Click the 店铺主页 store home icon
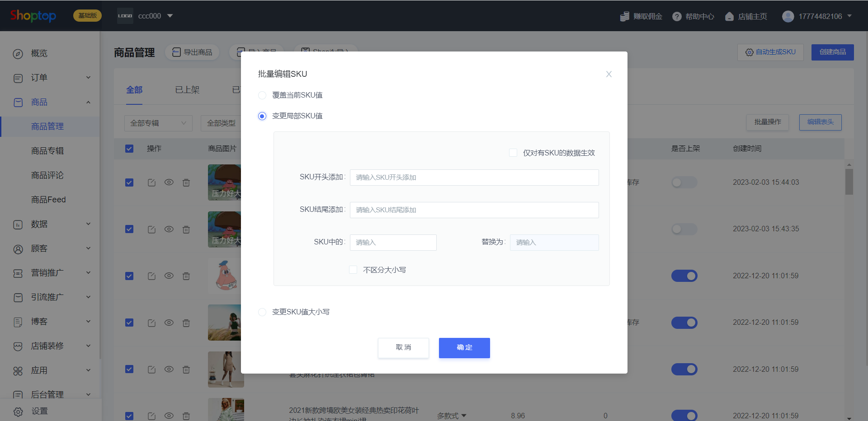 pyautogui.click(x=729, y=17)
